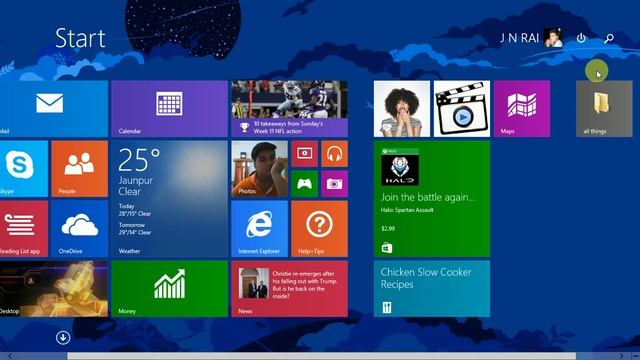Click the scrollbar right arrow
Viewport: 640px width, 360px height.
point(621,356)
